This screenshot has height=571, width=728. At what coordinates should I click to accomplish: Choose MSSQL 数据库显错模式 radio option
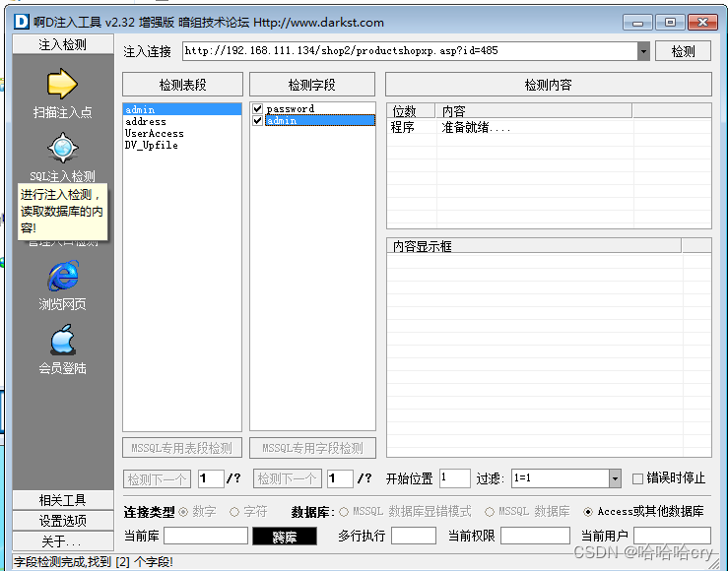pos(344,512)
